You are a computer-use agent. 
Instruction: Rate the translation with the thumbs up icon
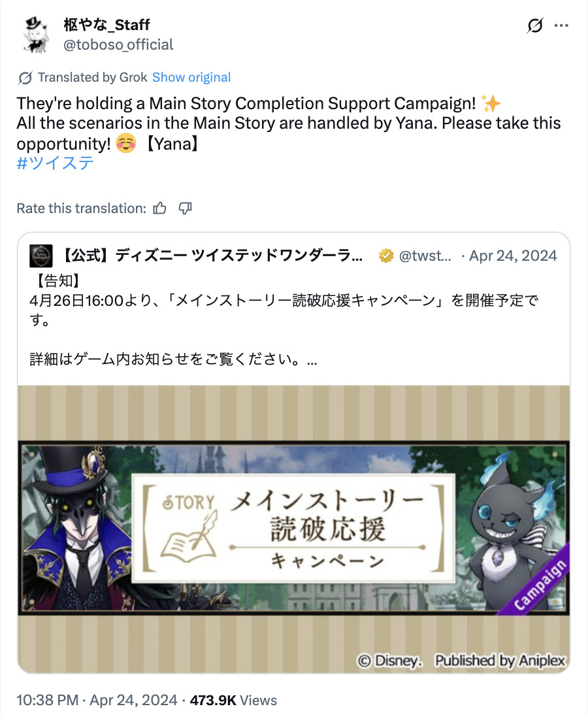pos(159,208)
